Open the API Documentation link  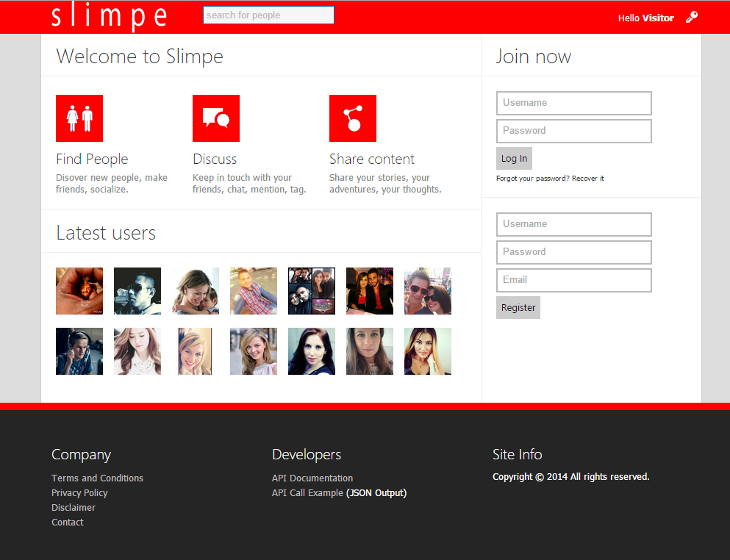click(x=312, y=478)
